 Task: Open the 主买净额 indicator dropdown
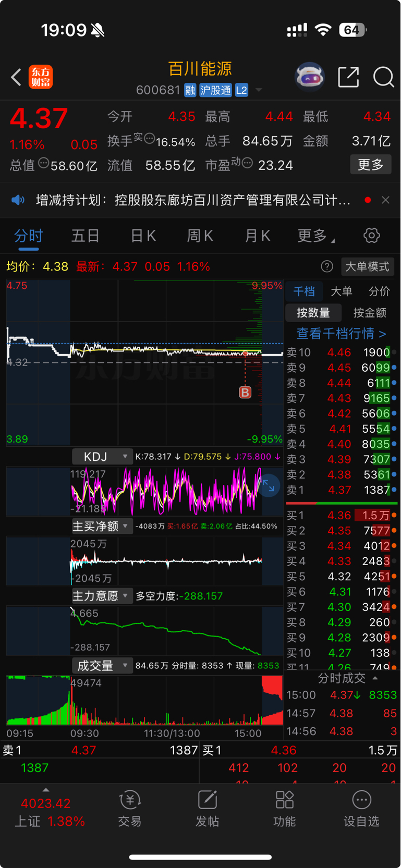[102, 527]
